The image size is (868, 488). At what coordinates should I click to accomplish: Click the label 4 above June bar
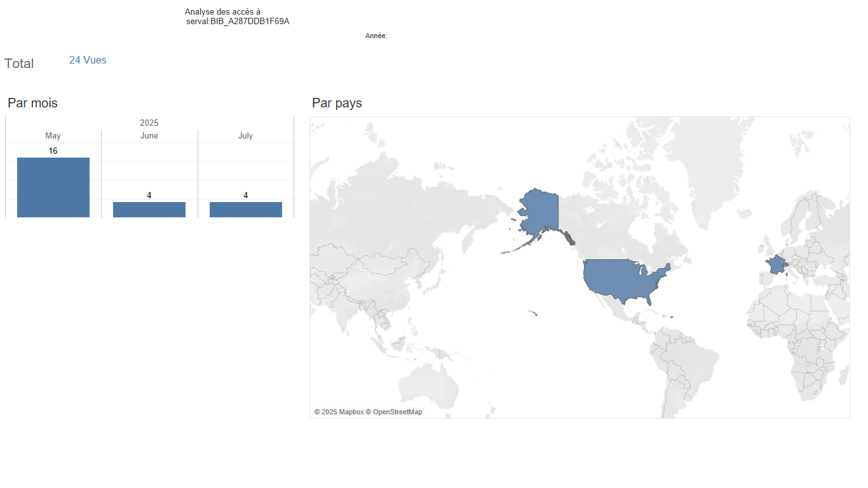149,196
